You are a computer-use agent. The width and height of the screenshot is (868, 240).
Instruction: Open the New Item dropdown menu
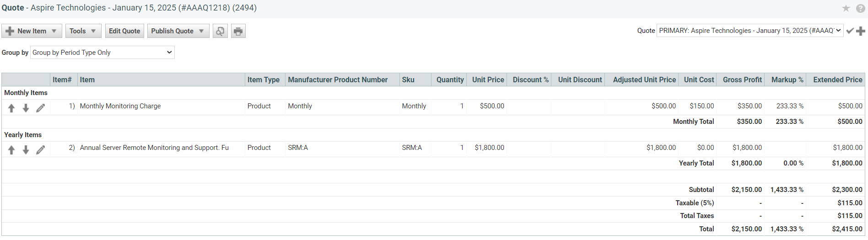point(32,31)
